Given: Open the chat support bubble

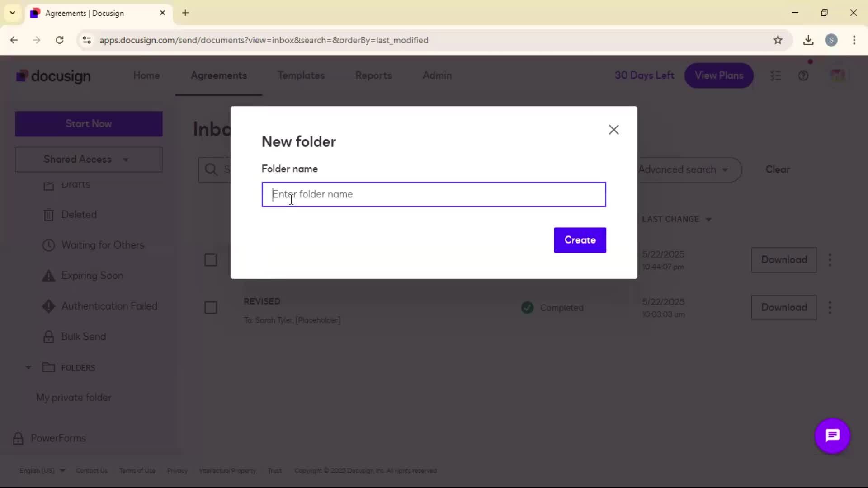Looking at the screenshot, I should tap(832, 436).
